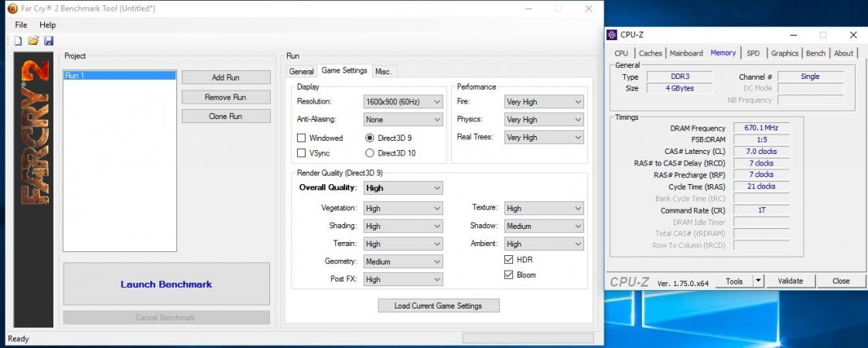Open the Resolution dropdown
The height and width of the screenshot is (348, 868).
(403, 102)
